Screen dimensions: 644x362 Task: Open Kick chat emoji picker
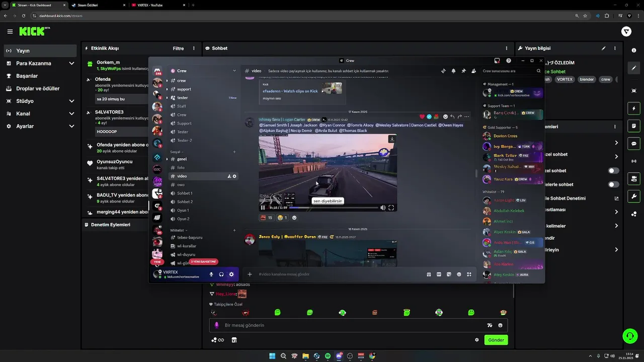500,325
